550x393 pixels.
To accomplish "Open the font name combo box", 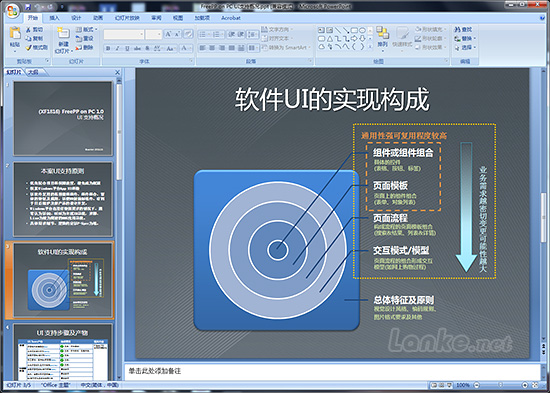I will pos(124,34).
